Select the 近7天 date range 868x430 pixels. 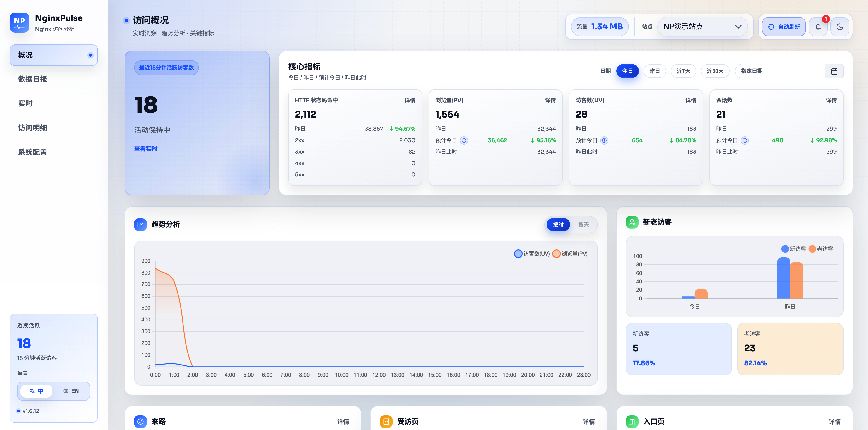683,71
